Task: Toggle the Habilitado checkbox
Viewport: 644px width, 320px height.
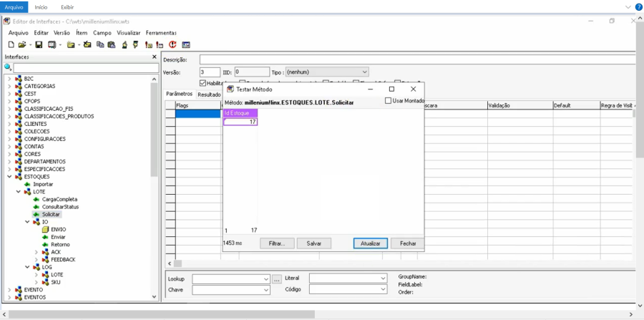Action: pyautogui.click(x=203, y=83)
